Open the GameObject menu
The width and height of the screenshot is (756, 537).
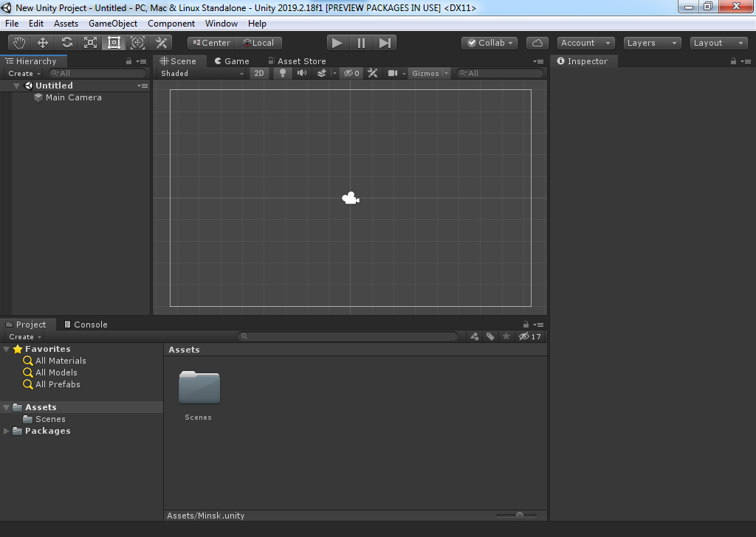pos(113,24)
